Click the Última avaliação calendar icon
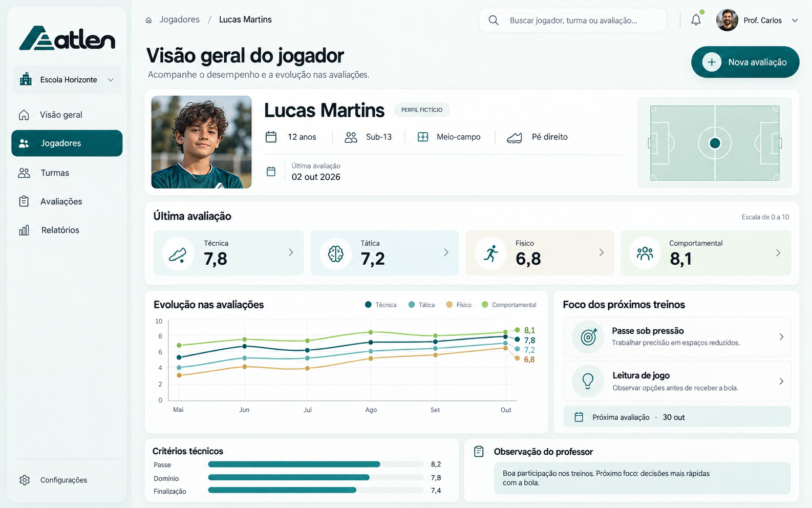The width and height of the screenshot is (812, 508). tap(271, 172)
